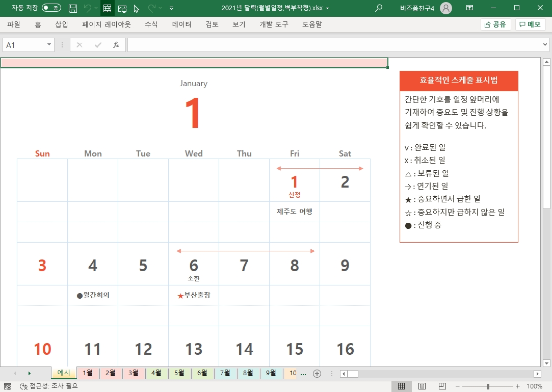Open Customize Quick Access Toolbar dropdown

click(x=171, y=8)
